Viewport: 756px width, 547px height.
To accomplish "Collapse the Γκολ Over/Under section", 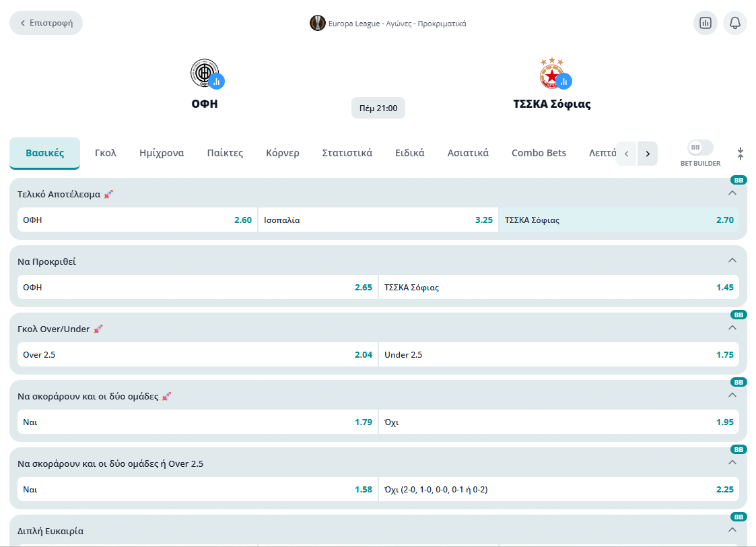I will tap(732, 327).
